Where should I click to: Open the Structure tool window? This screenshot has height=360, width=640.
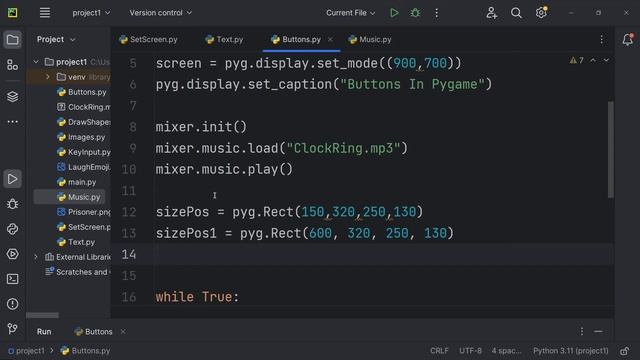click(12, 65)
